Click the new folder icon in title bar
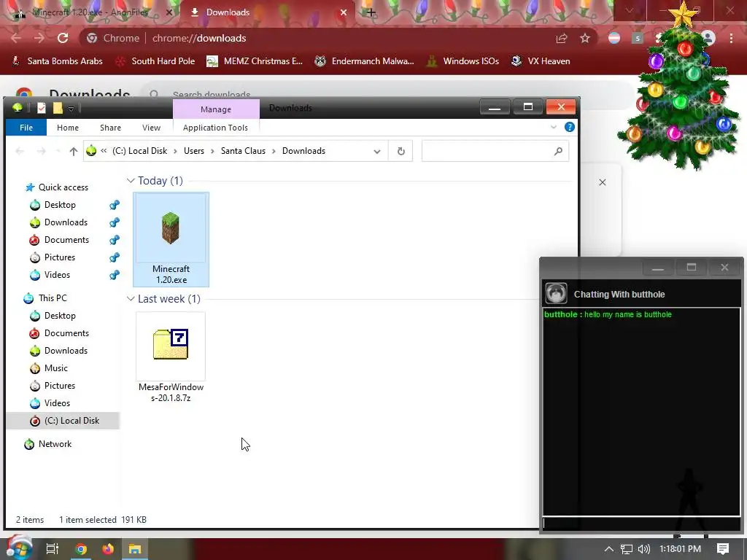Image resolution: width=747 pixels, height=560 pixels. coord(58,108)
